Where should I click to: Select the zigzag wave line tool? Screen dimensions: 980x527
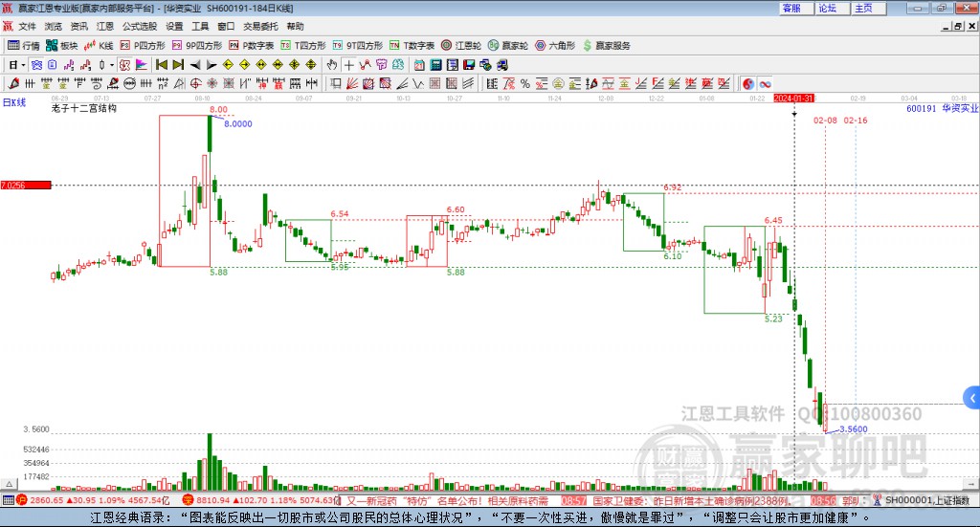[x=417, y=83]
